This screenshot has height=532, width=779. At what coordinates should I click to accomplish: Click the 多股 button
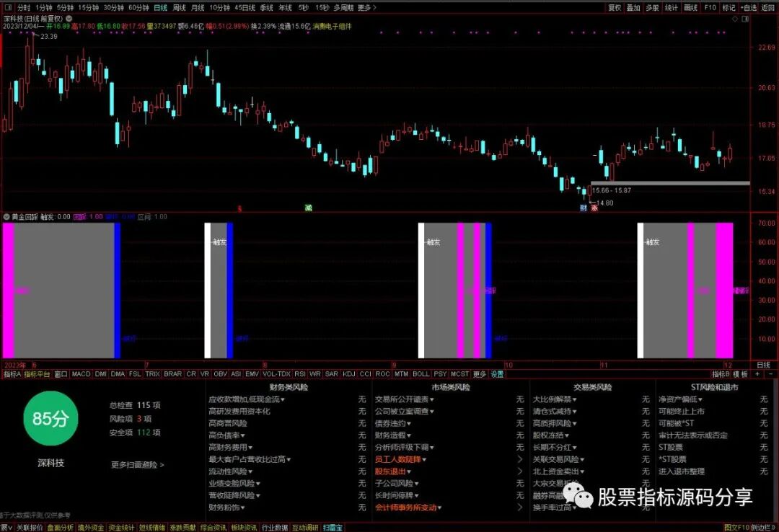point(652,7)
